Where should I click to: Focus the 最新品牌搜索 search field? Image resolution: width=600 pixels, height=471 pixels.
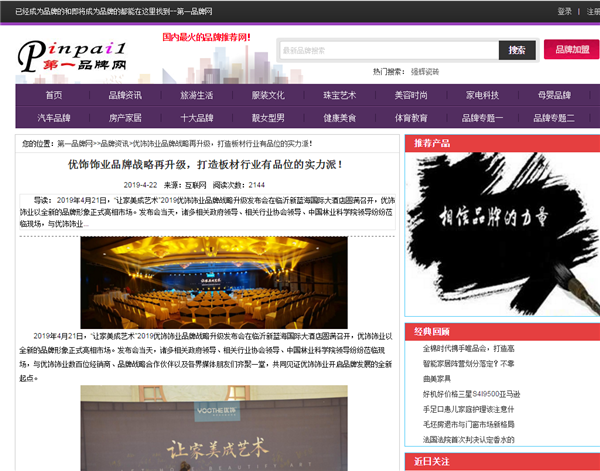389,50
